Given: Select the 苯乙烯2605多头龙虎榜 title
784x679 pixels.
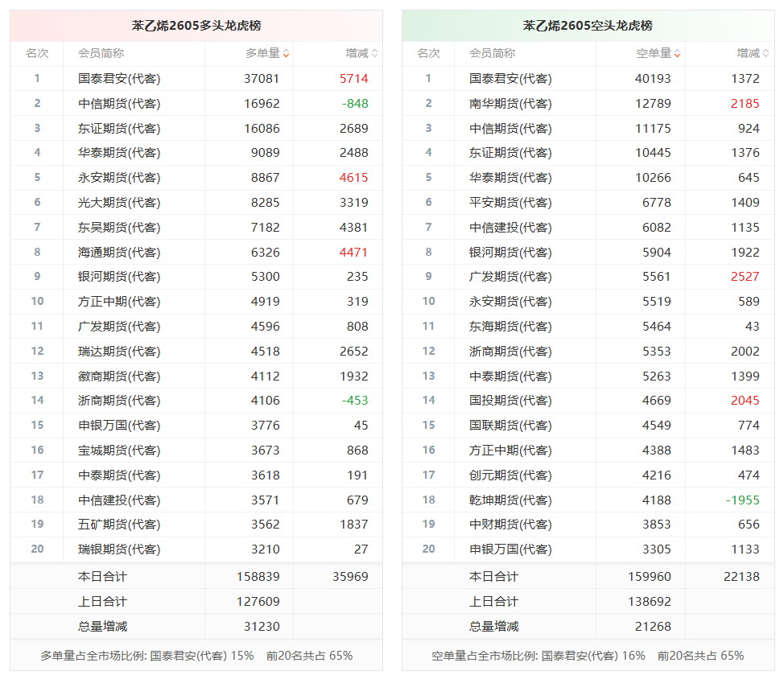Looking at the screenshot, I should click(196, 26).
